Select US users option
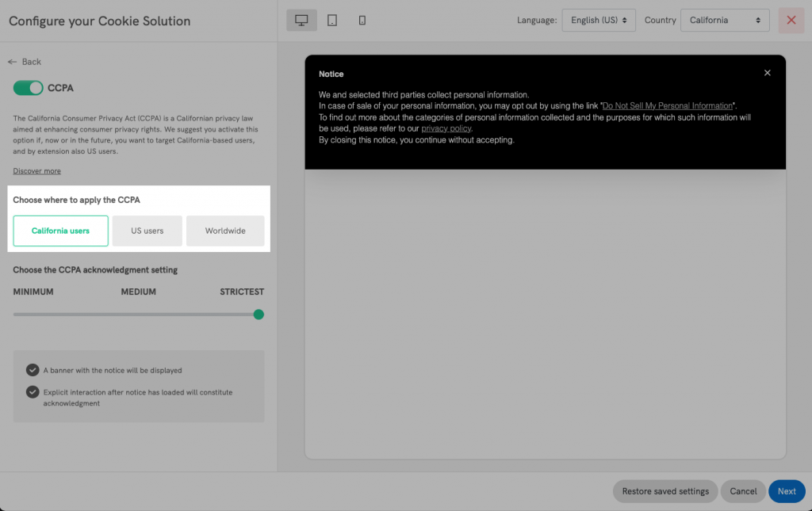Screen dimensions: 812x511 (x=147, y=231)
